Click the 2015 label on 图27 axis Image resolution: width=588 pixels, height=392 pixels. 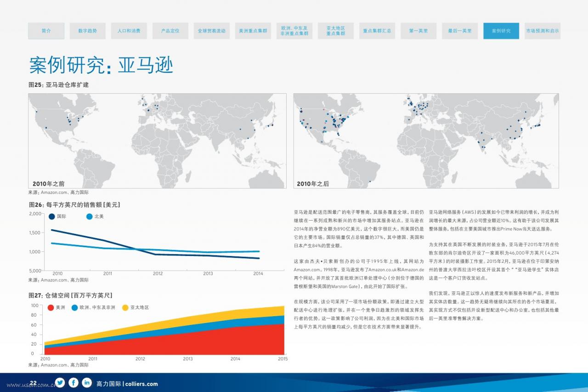(x=283, y=358)
